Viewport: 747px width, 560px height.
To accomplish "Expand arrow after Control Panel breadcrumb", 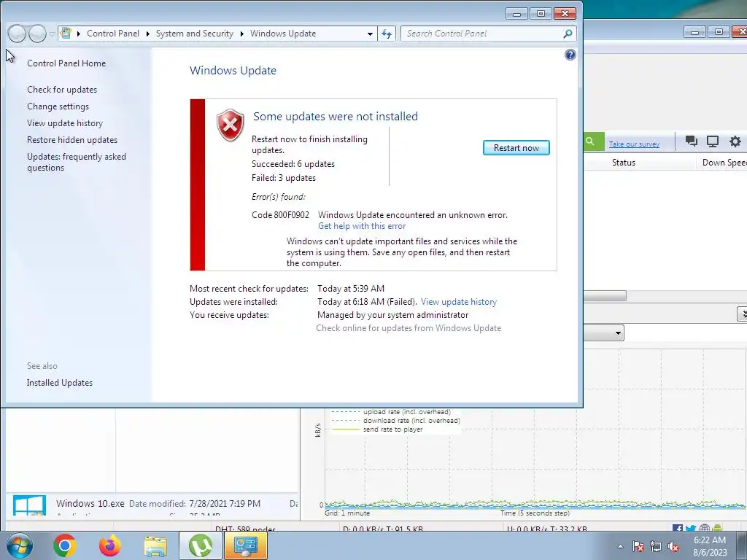I will (x=147, y=34).
